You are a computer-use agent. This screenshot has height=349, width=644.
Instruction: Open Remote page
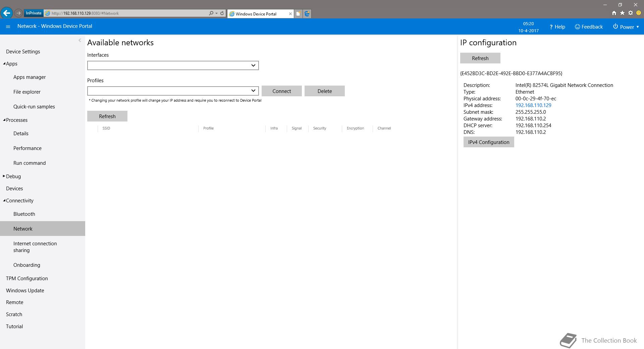(x=15, y=302)
